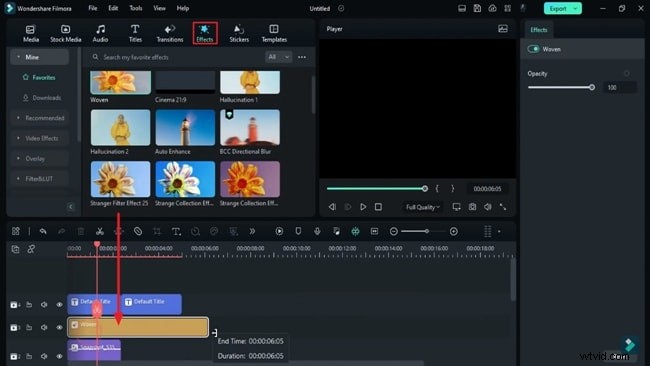This screenshot has height=366, width=650.
Task: Click the Player snapshot view icon
Action: [x=503, y=29]
